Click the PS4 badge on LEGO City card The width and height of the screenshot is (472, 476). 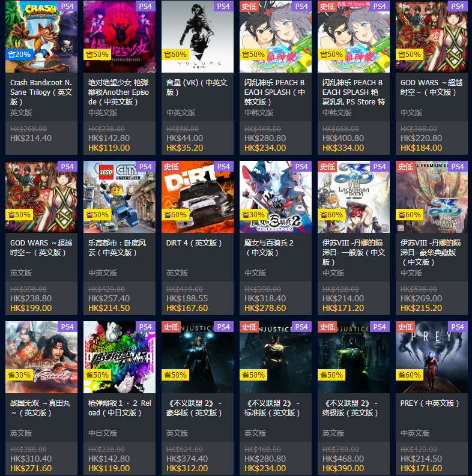(145, 167)
